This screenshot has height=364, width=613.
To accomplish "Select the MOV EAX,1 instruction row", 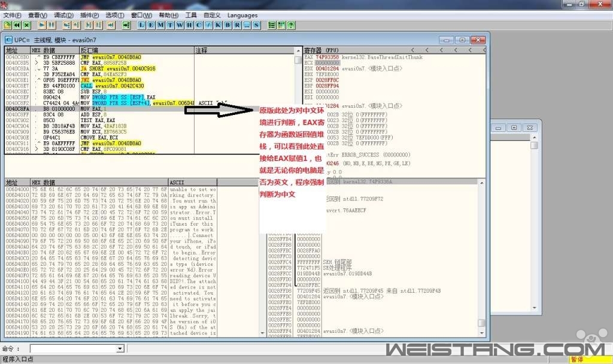I will pyautogui.click(x=97, y=109).
